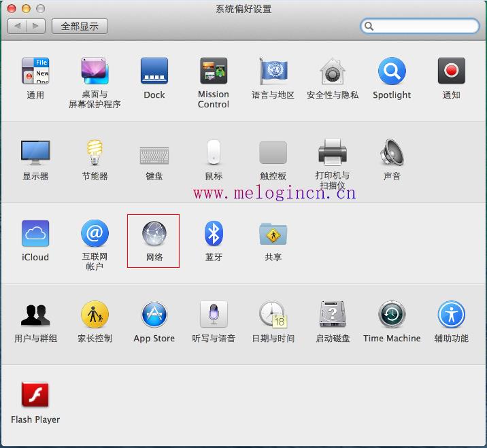Open Time Machine preferences

[x=392, y=315]
